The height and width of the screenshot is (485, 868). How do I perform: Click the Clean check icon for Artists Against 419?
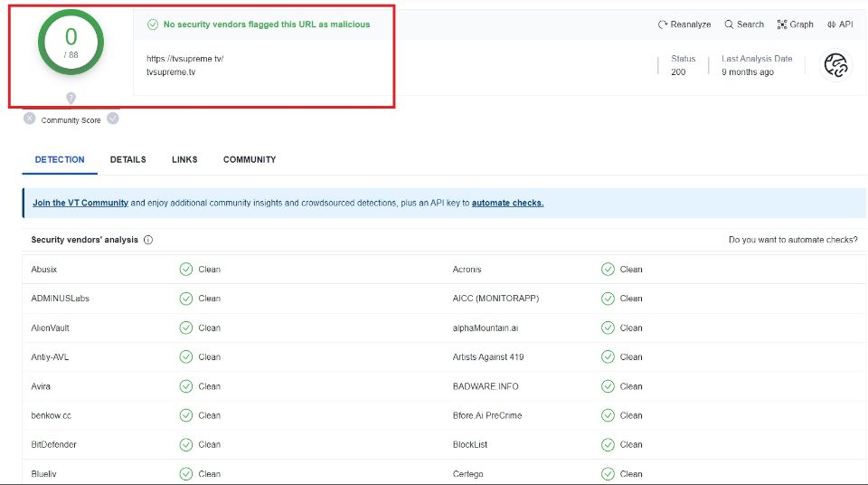(608, 357)
